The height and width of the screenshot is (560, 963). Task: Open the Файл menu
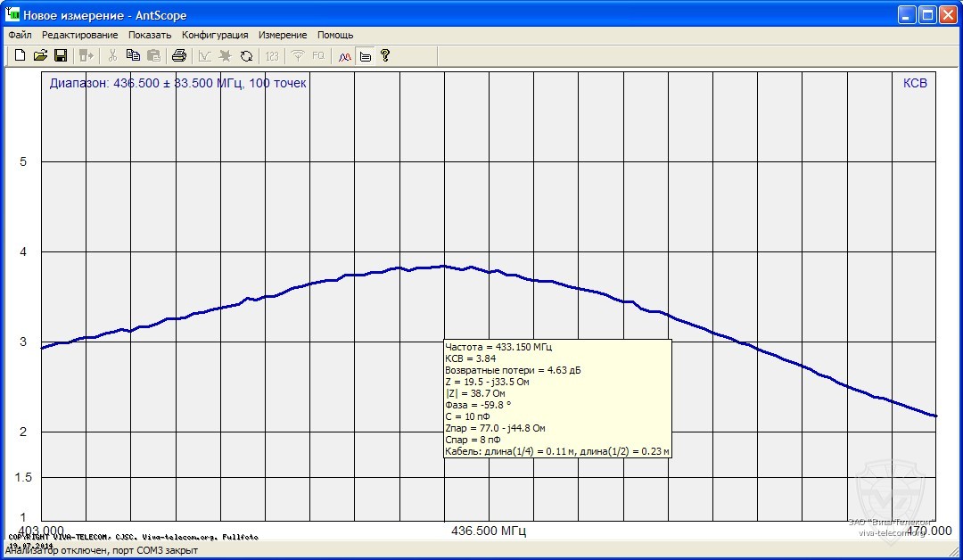pyautogui.click(x=20, y=35)
